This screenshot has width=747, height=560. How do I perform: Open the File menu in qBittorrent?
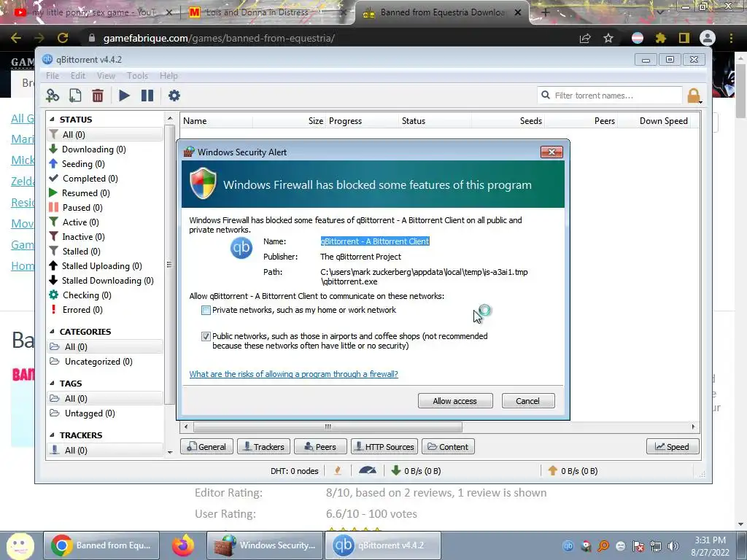tap(53, 76)
